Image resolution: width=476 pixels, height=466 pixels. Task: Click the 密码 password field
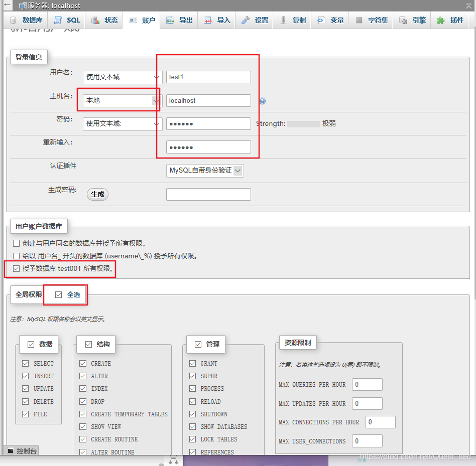click(x=208, y=124)
